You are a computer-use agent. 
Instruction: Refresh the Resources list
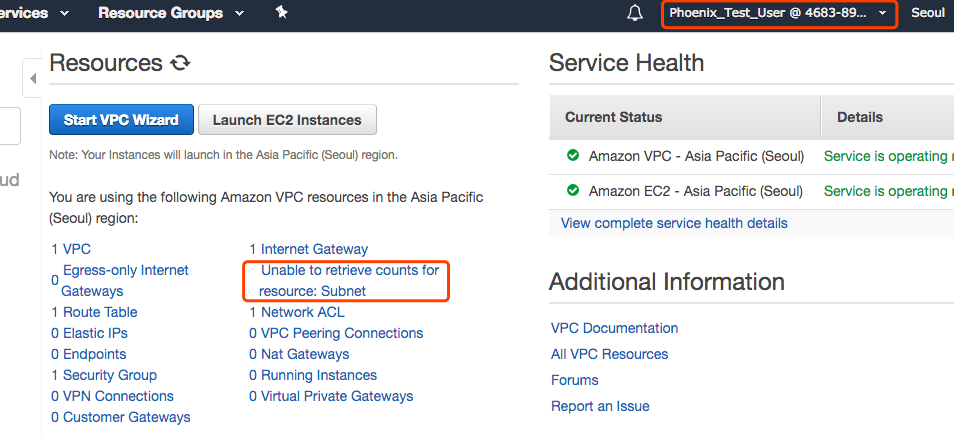tap(180, 64)
